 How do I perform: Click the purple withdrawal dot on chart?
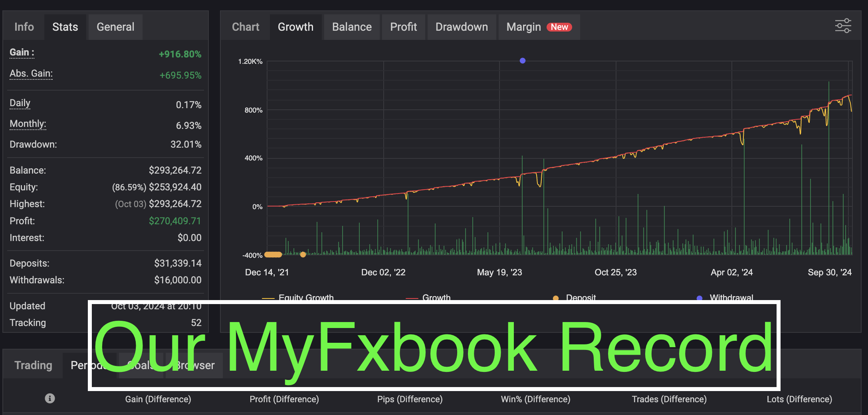(x=522, y=61)
